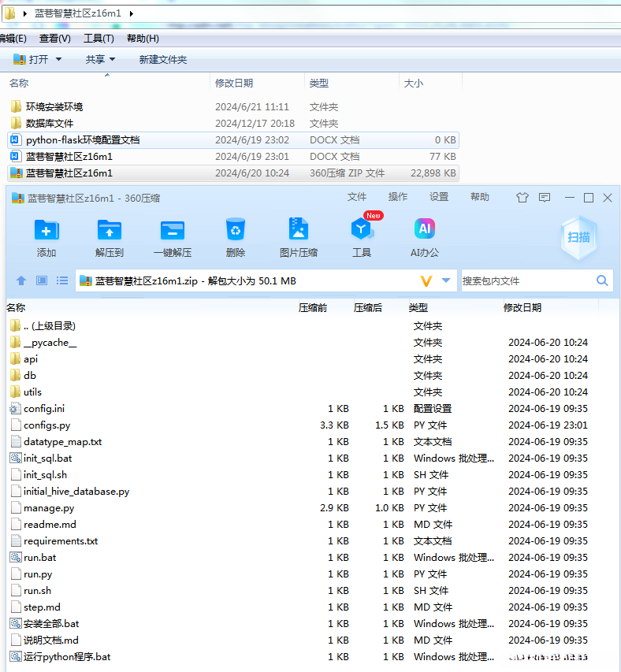The image size is (621, 672).
Task: Open the 工具 tools icon with New badge
Action: 362,229
